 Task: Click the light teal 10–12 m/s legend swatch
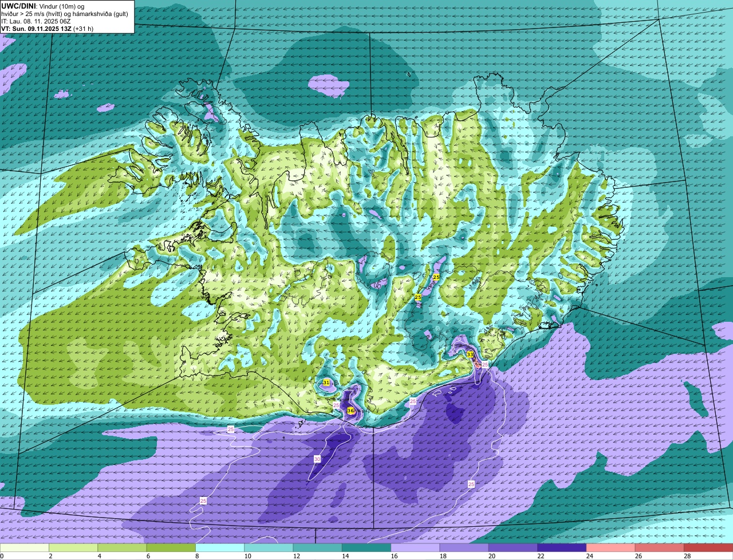click(x=269, y=547)
